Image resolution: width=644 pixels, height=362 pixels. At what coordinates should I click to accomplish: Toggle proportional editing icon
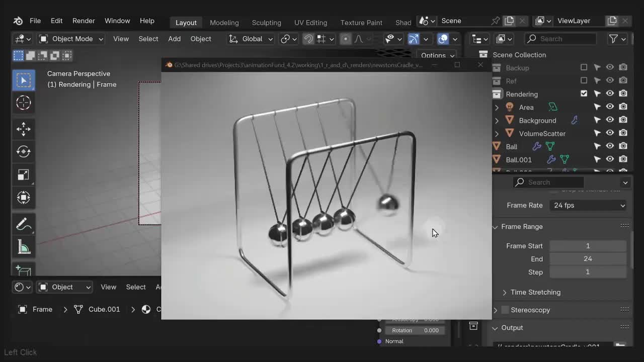pyautogui.click(x=345, y=39)
